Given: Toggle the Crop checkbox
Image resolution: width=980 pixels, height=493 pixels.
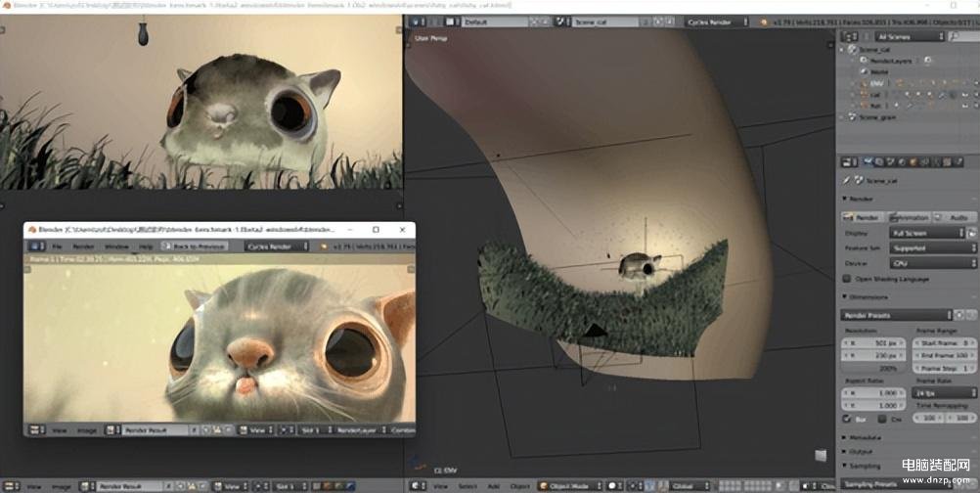Looking at the screenshot, I should point(882,419).
